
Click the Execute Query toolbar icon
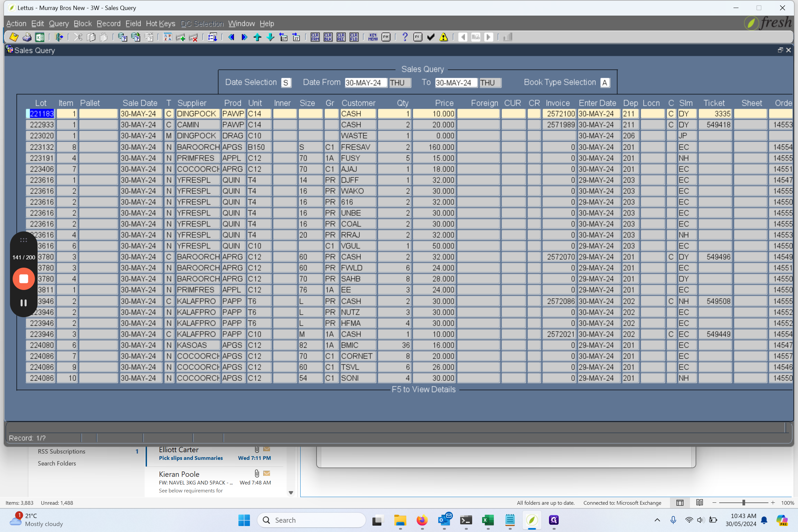(x=136, y=37)
